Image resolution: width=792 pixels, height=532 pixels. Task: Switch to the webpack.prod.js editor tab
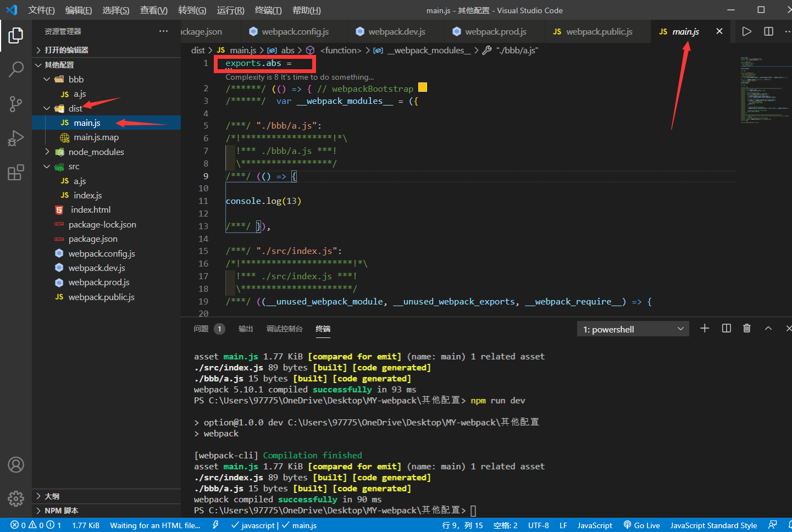(x=495, y=31)
